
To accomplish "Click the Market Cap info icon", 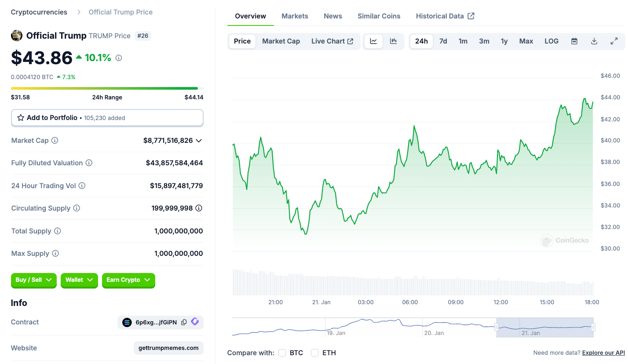I will [x=55, y=141].
